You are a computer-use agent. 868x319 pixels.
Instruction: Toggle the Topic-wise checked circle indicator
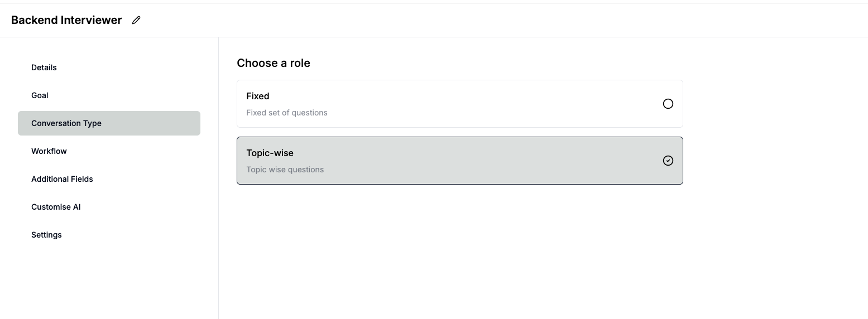coord(668,161)
